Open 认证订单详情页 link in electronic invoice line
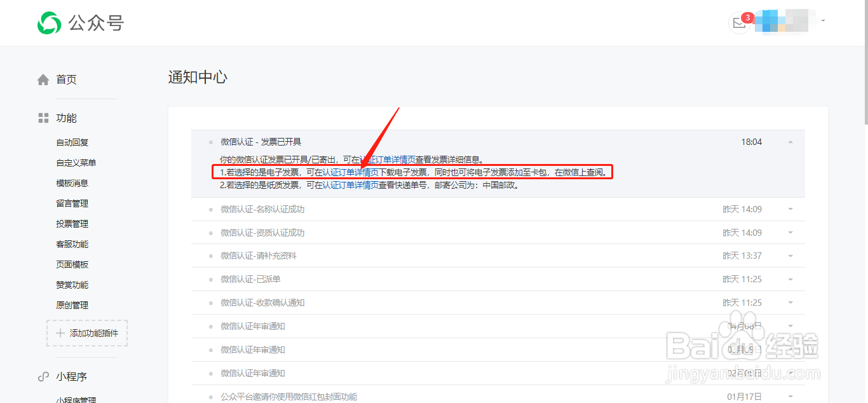The height and width of the screenshot is (403, 868). tap(351, 172)
